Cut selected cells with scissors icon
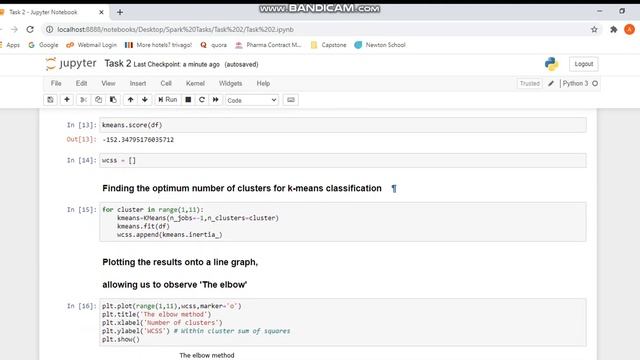640x360 pixels. (83, 100)
